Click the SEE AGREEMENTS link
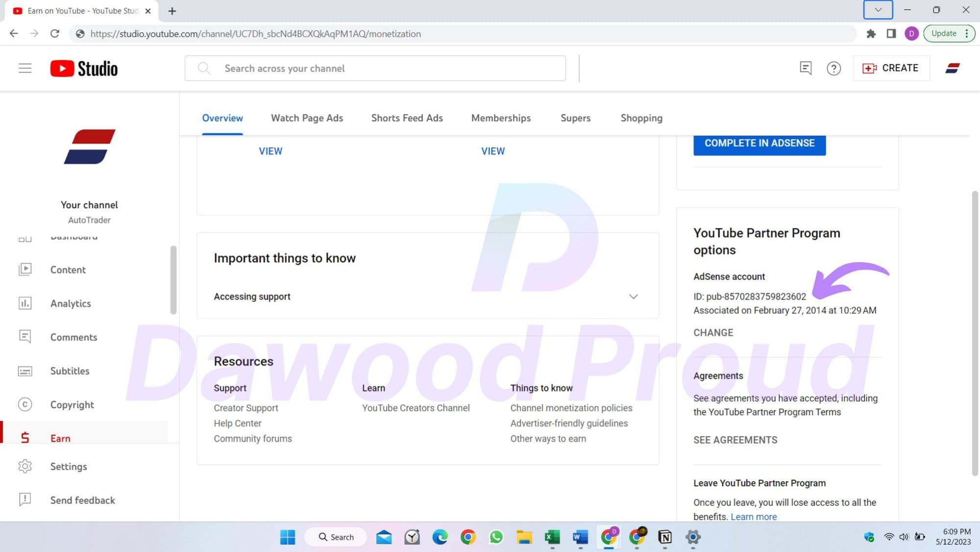The image size is (980, 552). pyautogui.click(x=735, y=440)
